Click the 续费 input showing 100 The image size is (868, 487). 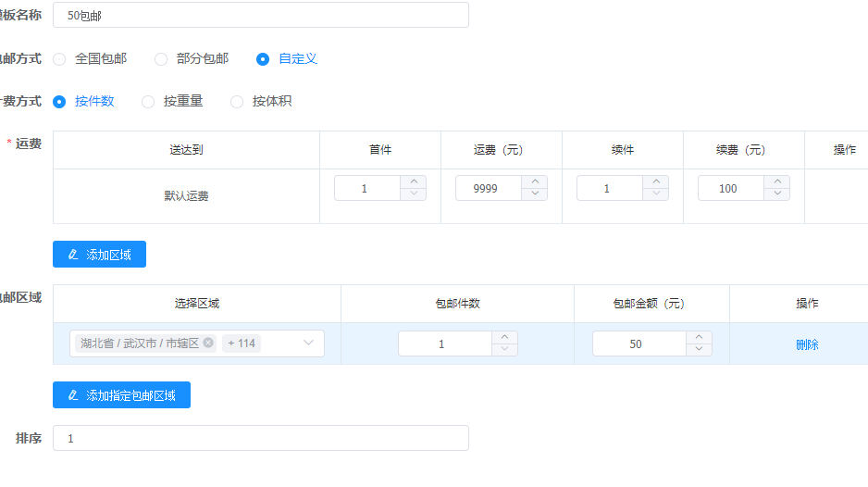point(731,188)
